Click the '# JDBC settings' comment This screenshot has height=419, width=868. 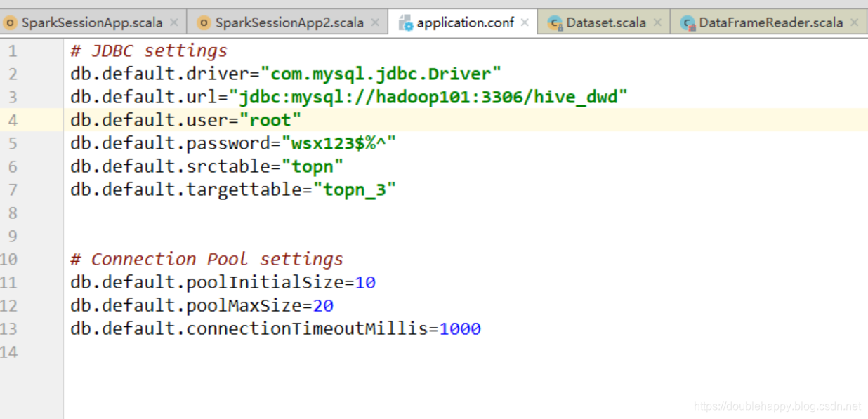pos(149,51)
